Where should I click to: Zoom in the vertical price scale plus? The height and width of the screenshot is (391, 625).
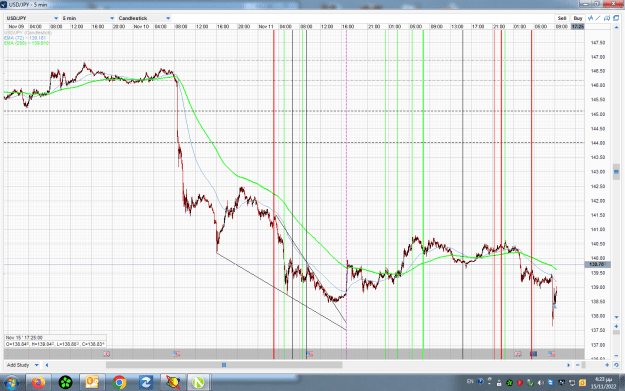coord(617,326)
